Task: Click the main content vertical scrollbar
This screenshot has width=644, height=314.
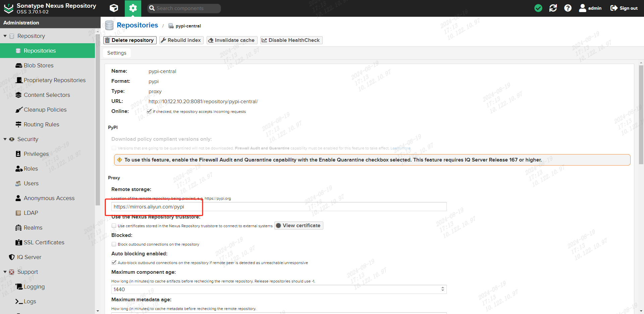Action: (641, 114)
